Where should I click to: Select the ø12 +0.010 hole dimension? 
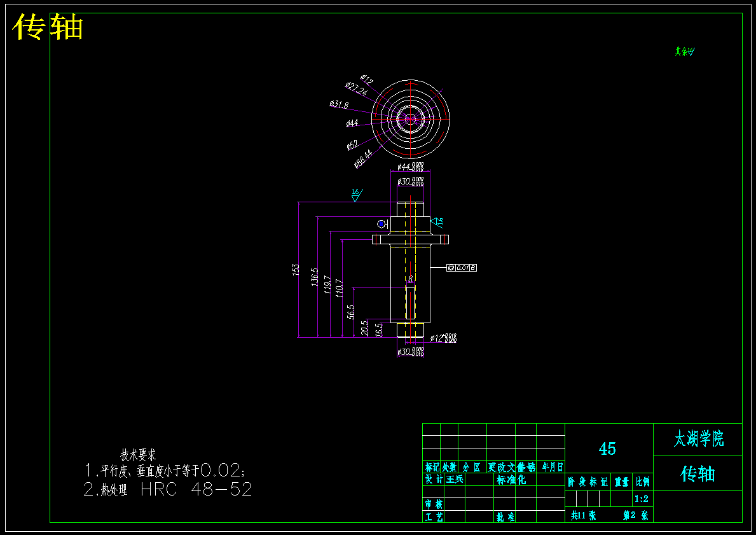(x=443, y=338)
